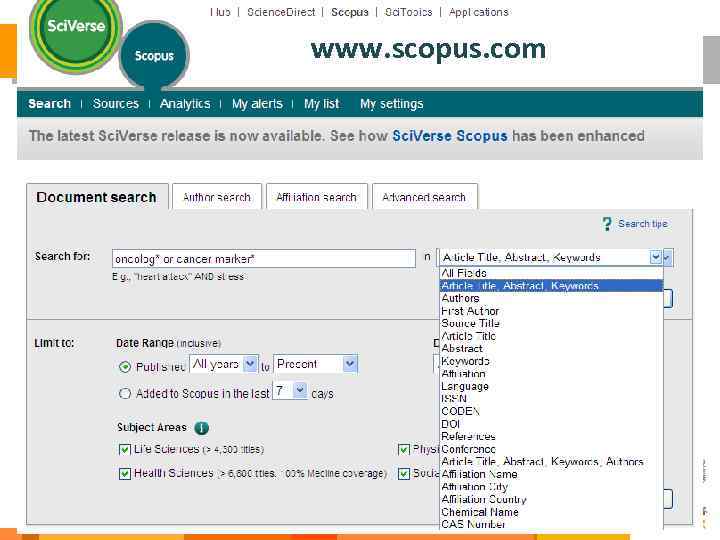Open Sources in navigation bar
The width and height of the screenshot is (720, 540).
pos(116,104)
